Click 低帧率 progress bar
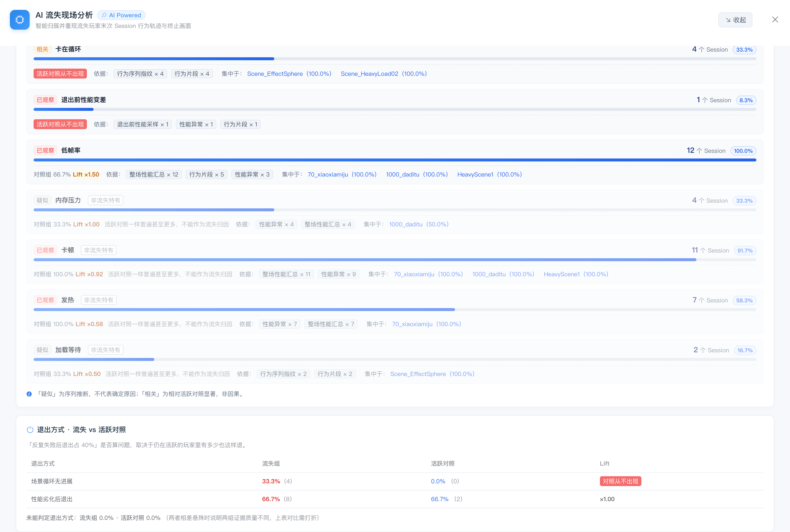 (395, 160)
